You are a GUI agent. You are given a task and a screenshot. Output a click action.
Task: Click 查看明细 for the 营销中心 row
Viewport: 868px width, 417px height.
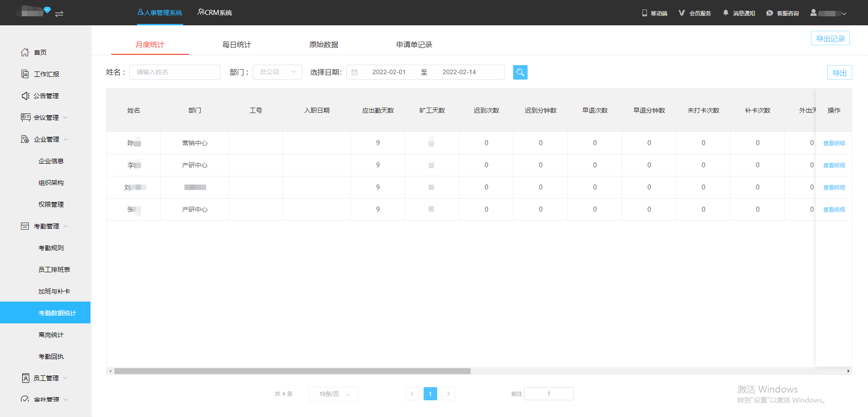pyautogui.click(x=834, y=143)
